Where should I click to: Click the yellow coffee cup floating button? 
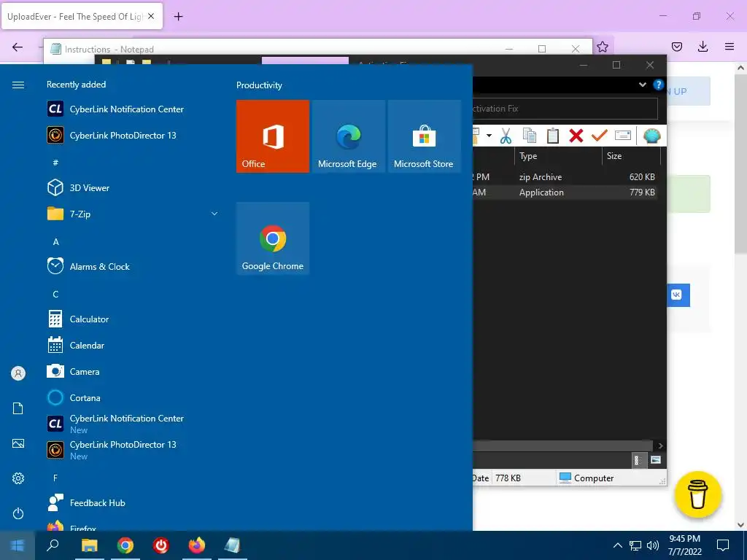pyautogui.click(x=698, y=495)
